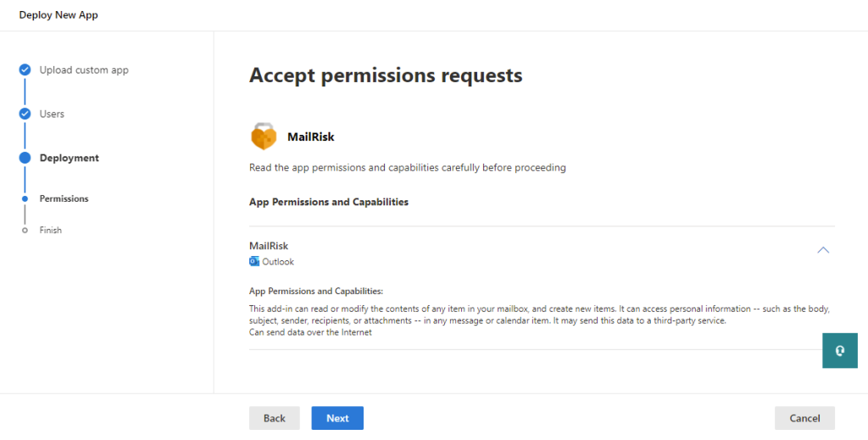
Task: Select the Deployment step label
Action: (x=70, y=158)
